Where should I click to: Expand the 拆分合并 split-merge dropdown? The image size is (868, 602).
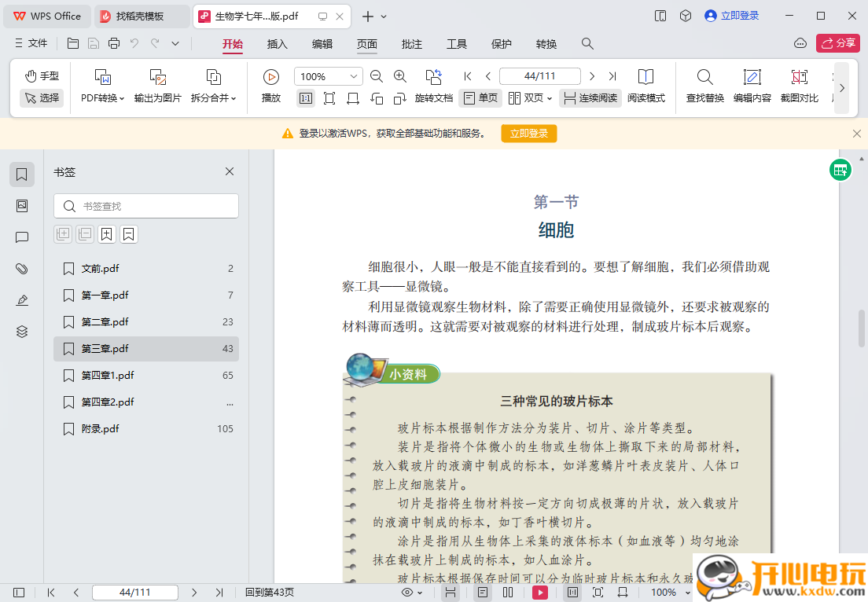pos(212,86)
